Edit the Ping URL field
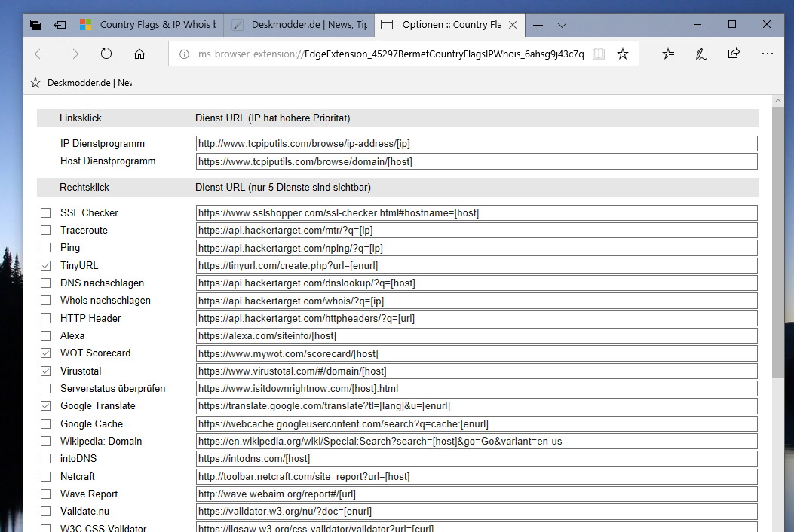 click(x=477, y=248)
